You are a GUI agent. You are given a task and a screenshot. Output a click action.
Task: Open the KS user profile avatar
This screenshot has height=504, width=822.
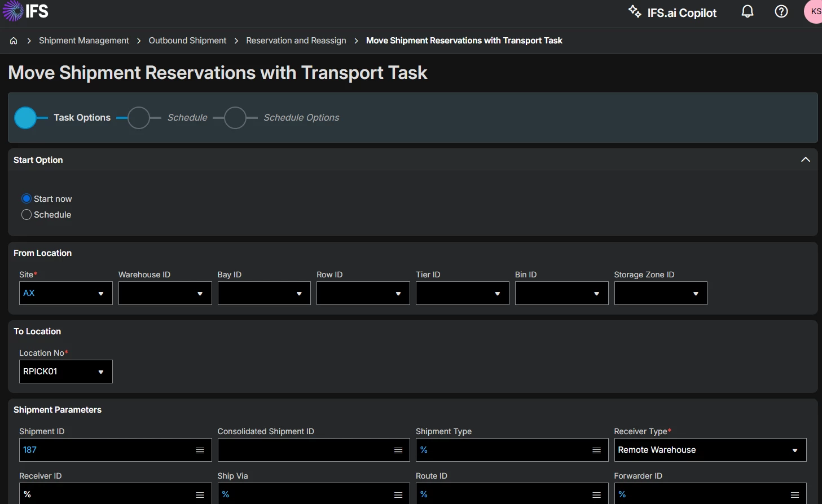(x=814, y=12)
